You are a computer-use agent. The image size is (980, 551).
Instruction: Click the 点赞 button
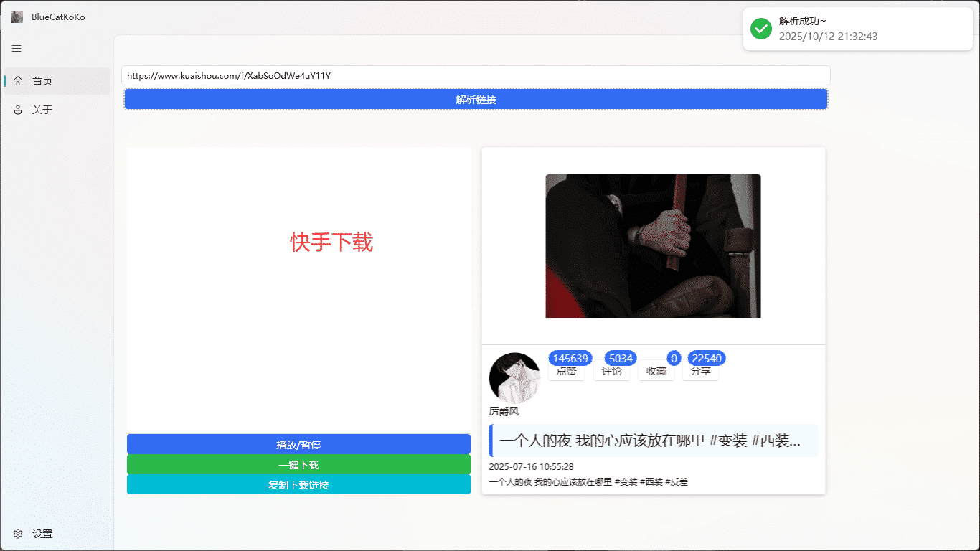click(x=566, y=372)
